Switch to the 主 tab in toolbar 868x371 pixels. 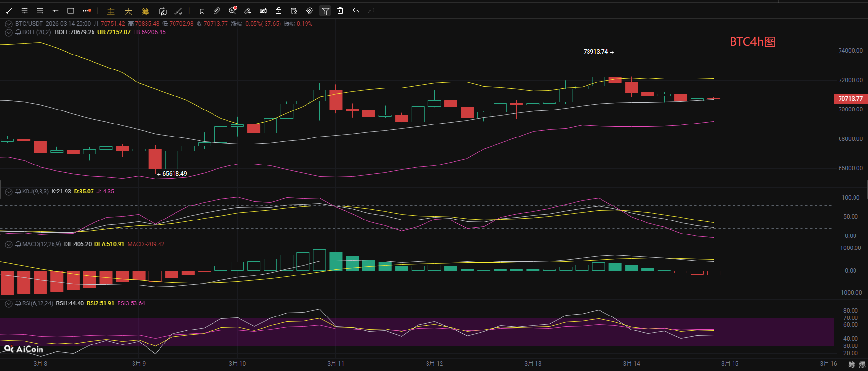(111, 11)
